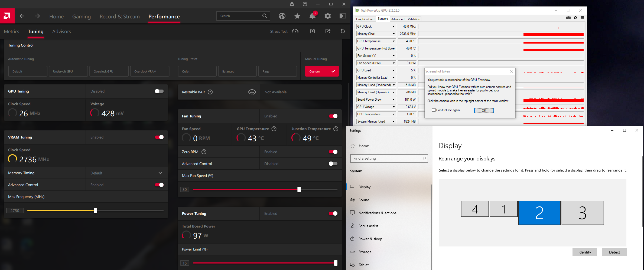This screenshot has height=270, width=644.
Task: Open Sound in Settings sidebar
Action: 389,200
